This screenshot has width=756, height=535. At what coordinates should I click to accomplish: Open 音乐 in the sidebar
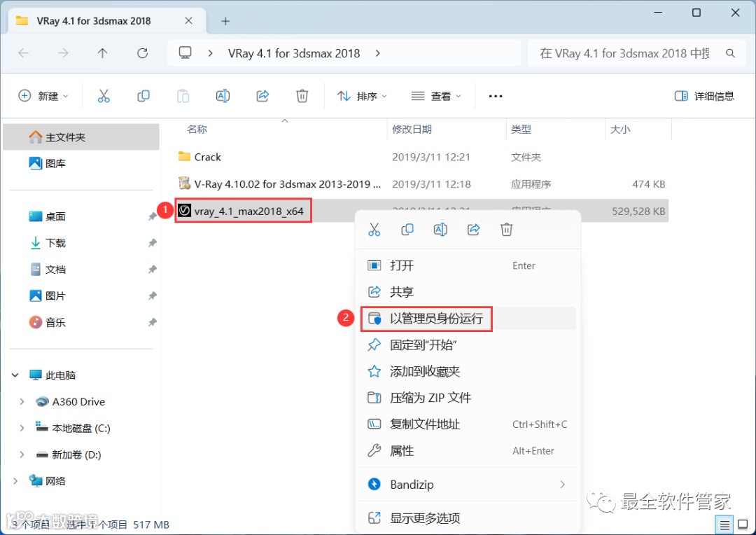pyautogui.click(x=81, y=322)
